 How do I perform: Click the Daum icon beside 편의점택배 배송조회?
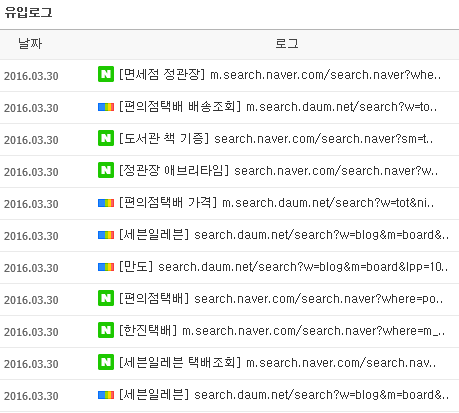pyautogui.click(x=106, y=107)
